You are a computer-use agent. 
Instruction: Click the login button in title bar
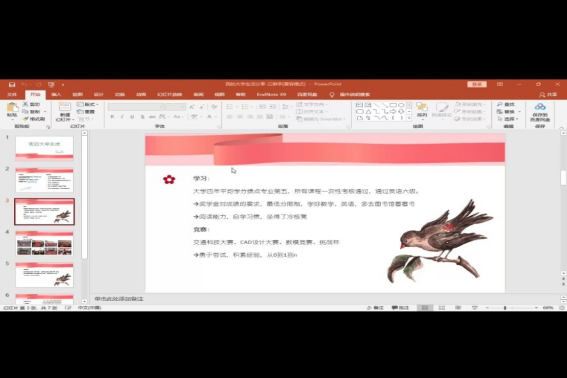477,84
